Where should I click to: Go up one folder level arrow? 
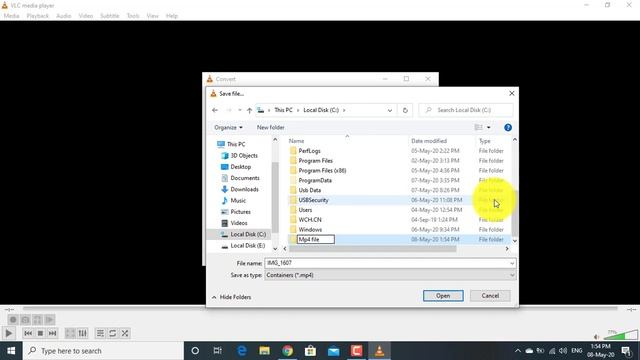pyautogui.click(x=249, y=110)
